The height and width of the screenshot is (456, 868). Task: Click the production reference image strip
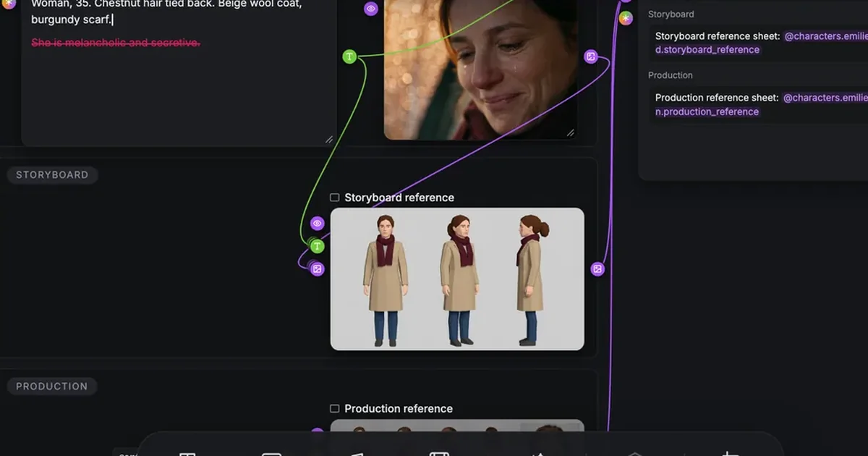457,426
